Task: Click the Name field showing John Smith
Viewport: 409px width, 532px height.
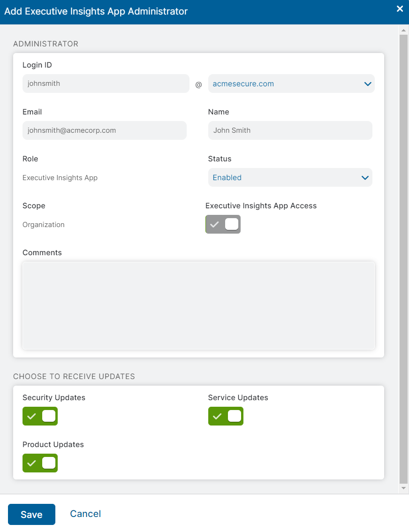Action: (x=290, y=130)
